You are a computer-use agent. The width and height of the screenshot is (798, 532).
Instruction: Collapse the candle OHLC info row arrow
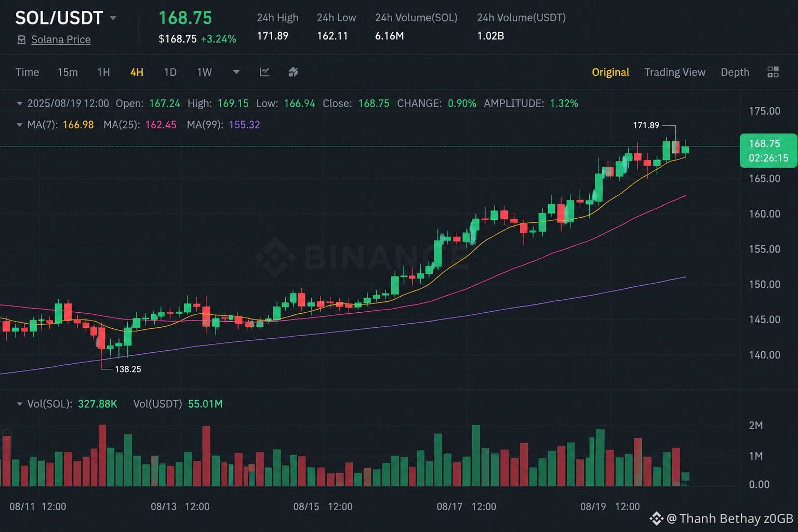pyautogui.click(x=19, y=103)
